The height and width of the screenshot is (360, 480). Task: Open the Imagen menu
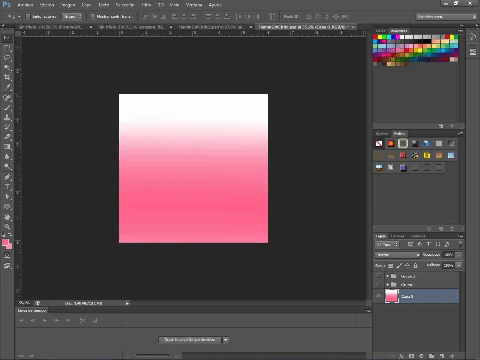[x=67, y=5]
